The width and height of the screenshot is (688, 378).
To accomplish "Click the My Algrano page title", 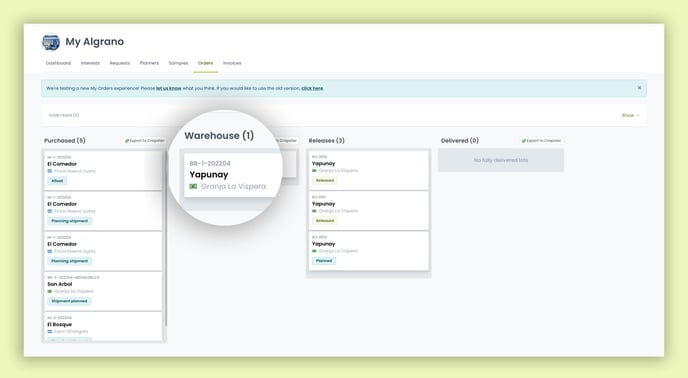I will (x=94, y=42).
